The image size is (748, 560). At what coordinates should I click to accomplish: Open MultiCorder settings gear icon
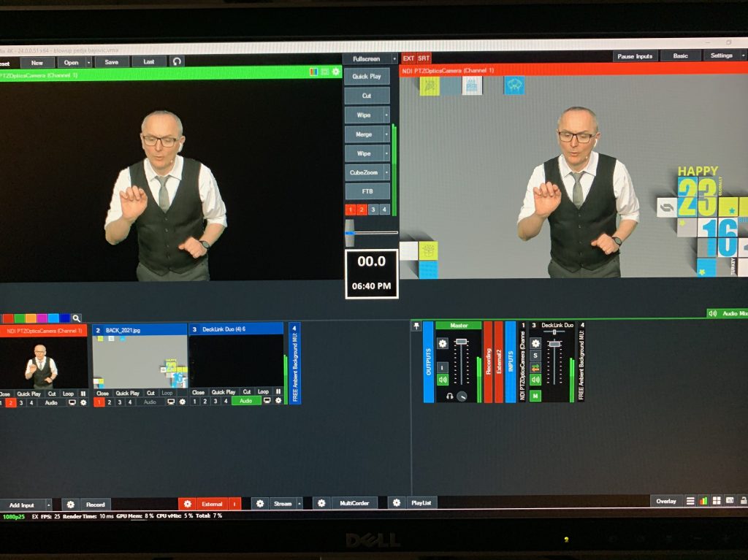(321, 504)
